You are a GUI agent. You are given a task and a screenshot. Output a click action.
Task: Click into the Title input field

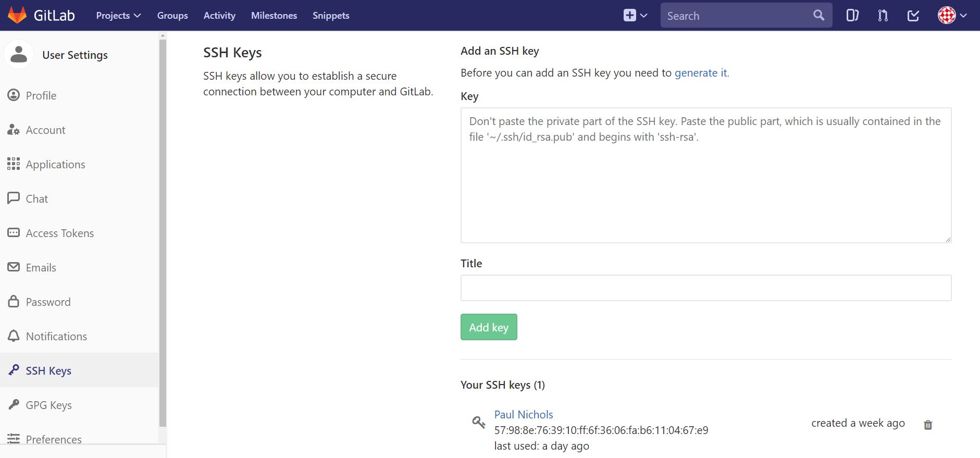pos(706,288)
